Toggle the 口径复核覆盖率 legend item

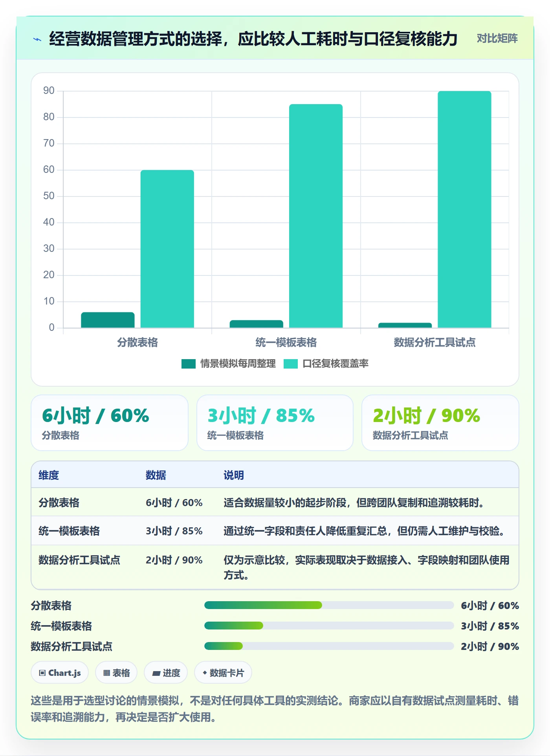click(x=326, y=364)
